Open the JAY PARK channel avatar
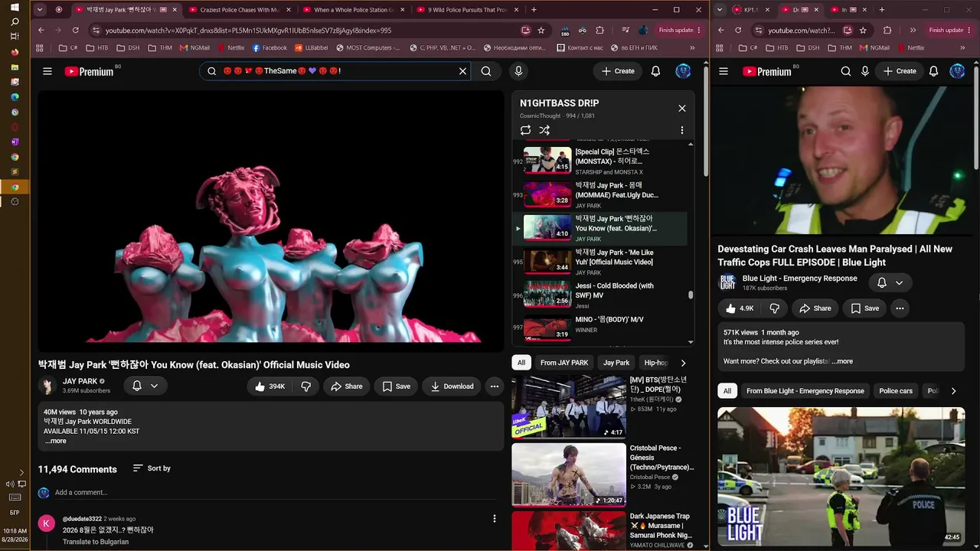 point(48,386)
